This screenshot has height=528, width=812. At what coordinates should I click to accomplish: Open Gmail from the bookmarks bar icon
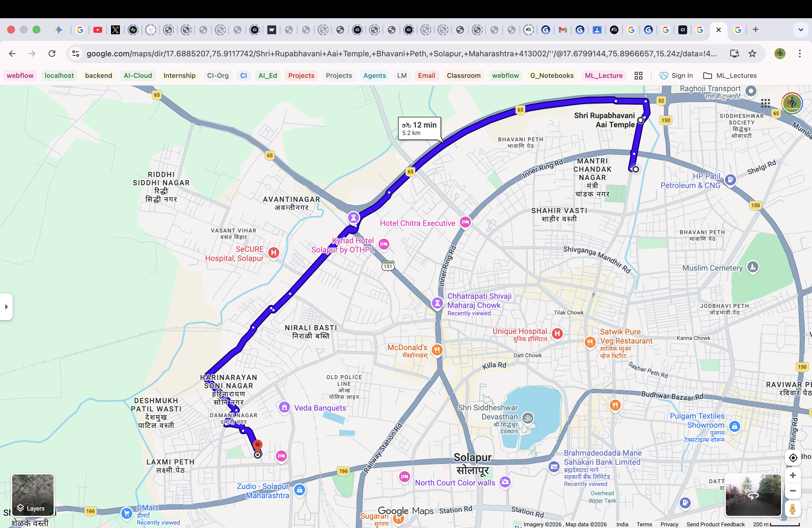pyautogui.click(x=563, y=30)
